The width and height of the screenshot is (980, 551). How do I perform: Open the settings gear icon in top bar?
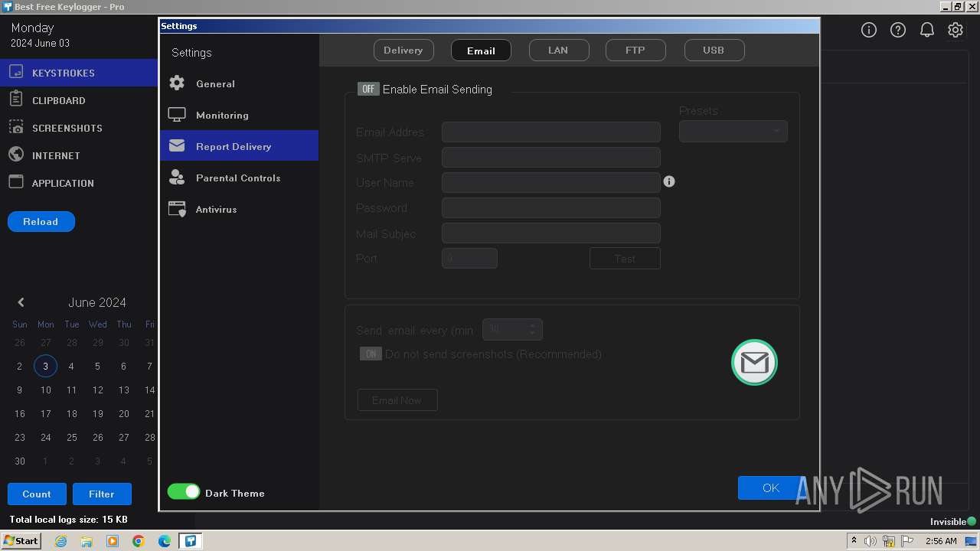point(955,30)
